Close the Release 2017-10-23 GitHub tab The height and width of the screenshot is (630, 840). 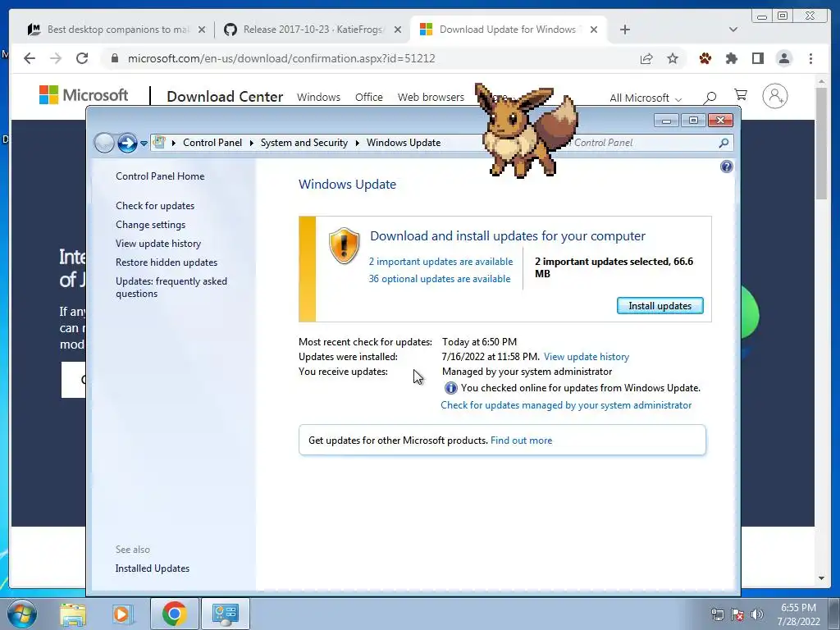(398, 30)
